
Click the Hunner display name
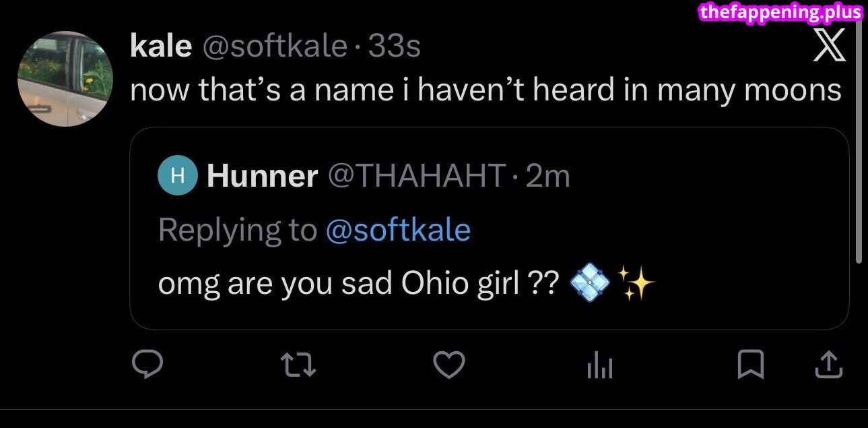(x=263, y=177)
